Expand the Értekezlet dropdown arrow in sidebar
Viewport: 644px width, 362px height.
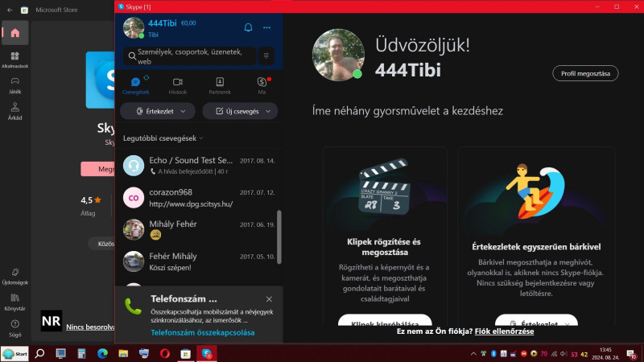(x=184, y=111)
